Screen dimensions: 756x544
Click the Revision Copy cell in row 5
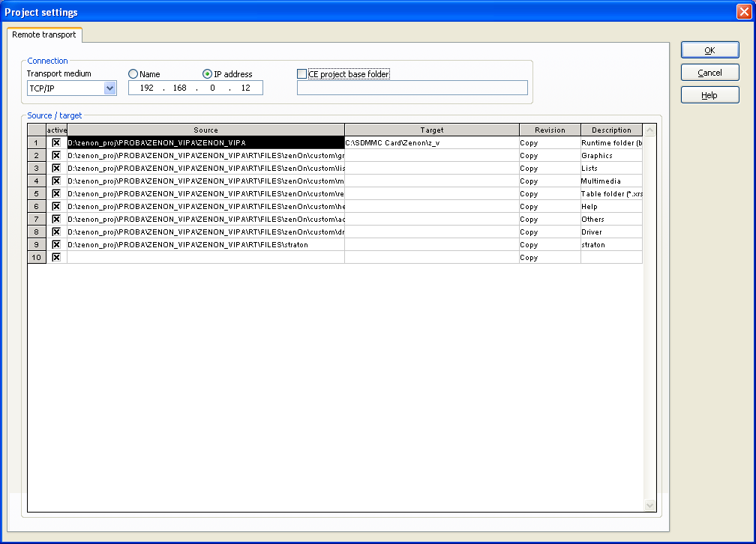tap(549, 193)
